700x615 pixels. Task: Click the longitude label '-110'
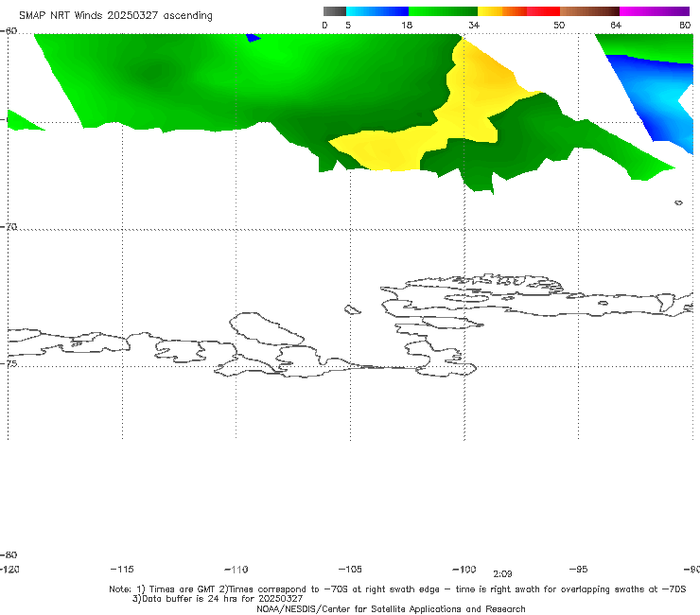pyautogui.click(x=236, y=570)
